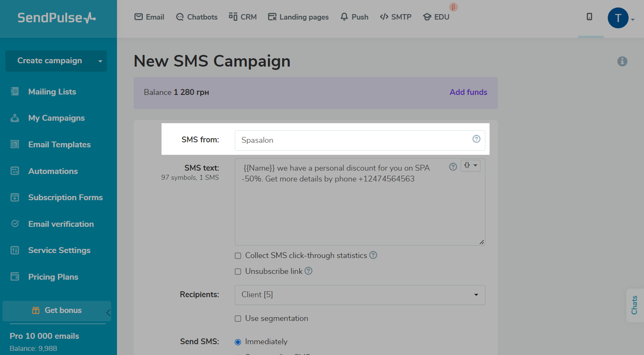Click the Service Settings sidebar icon
Screen dimensions: 644x355
15,250
